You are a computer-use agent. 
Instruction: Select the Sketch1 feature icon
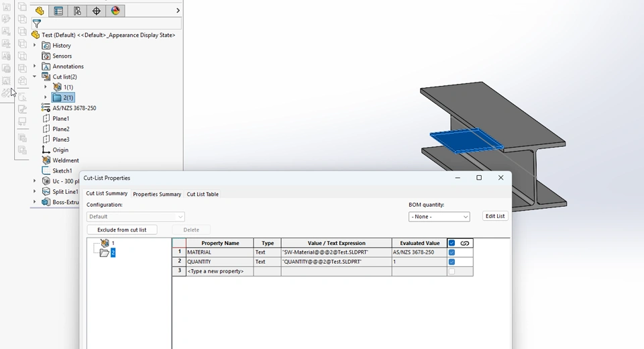(46, 170)
